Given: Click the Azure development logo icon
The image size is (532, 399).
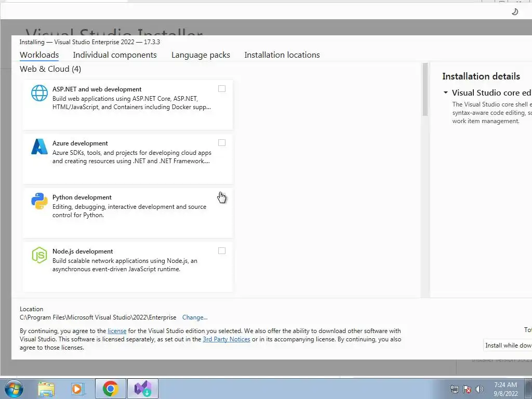Looking at the screenshot, I should [x=39, y=147].
